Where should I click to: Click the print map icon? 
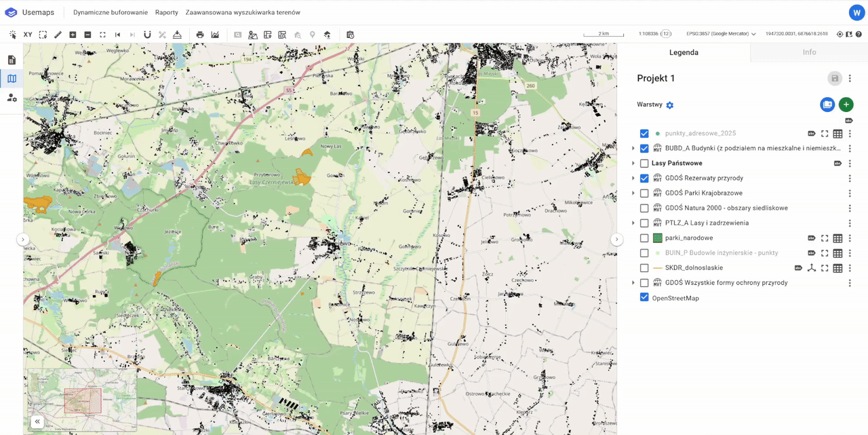[x=200, y=35]
